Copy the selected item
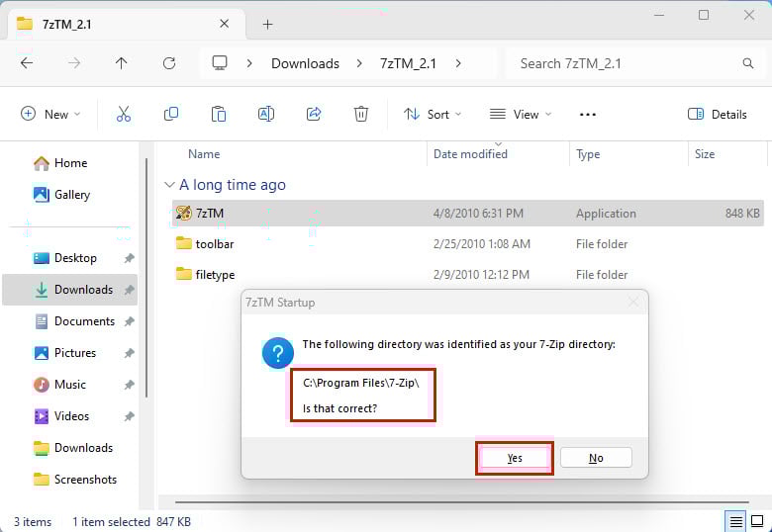772x532 pixels. 171,114
